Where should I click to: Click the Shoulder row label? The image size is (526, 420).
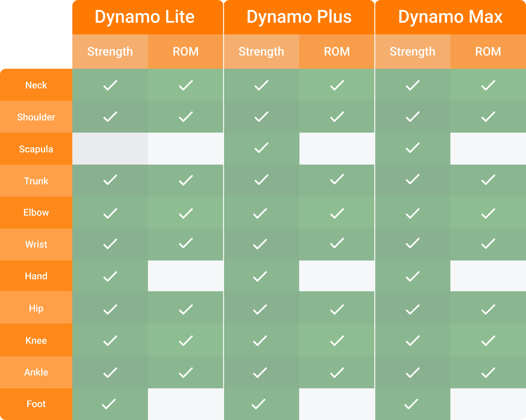pos(36,117)
